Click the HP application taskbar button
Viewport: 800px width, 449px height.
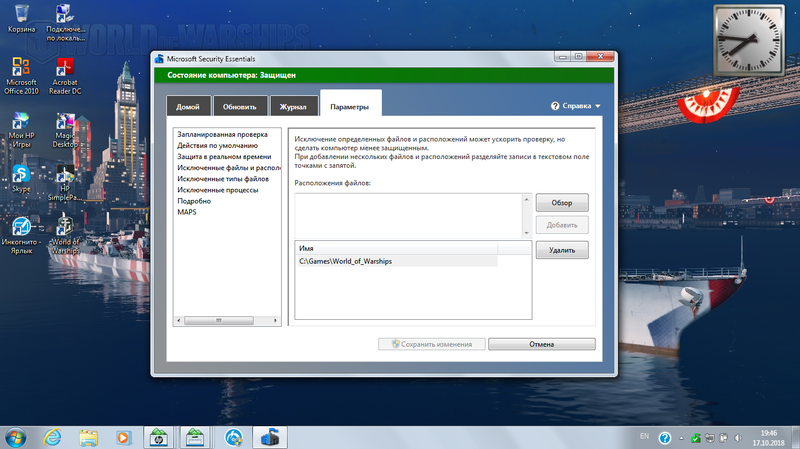(x=159, y=438)
